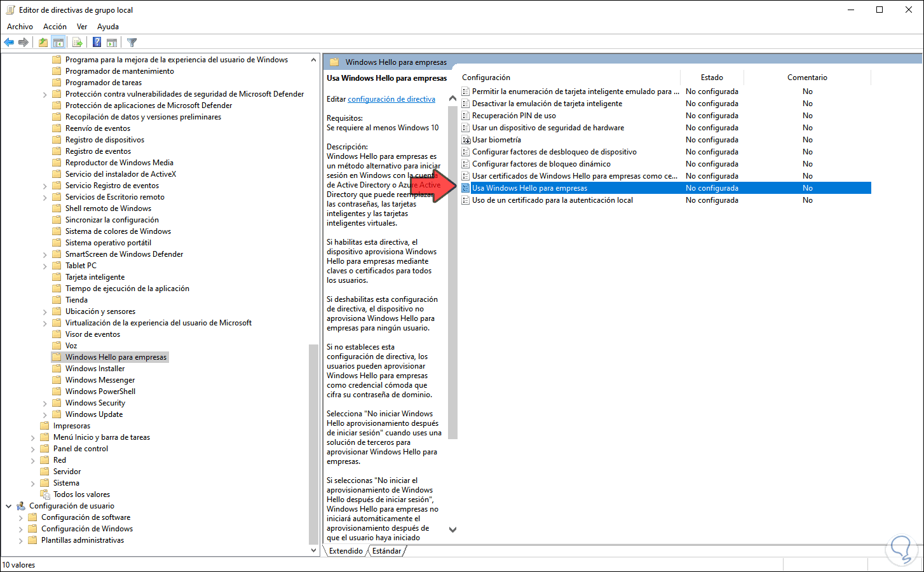
Task: Expand the Red node in the tree
Action: (x=33, y=461)
